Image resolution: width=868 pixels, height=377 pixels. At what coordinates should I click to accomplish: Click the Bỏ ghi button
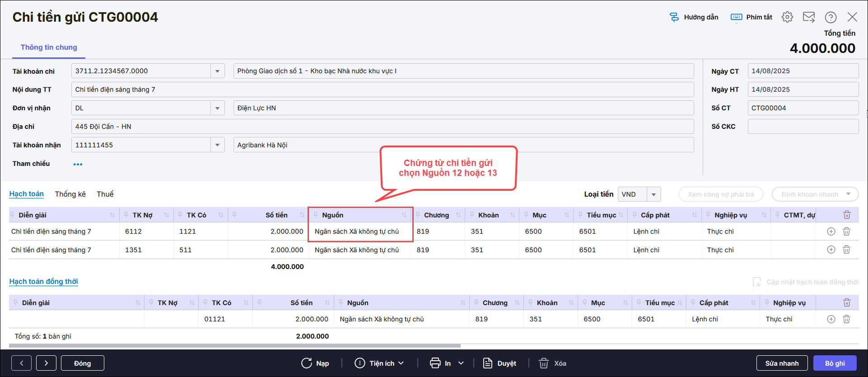pos(835,363)
